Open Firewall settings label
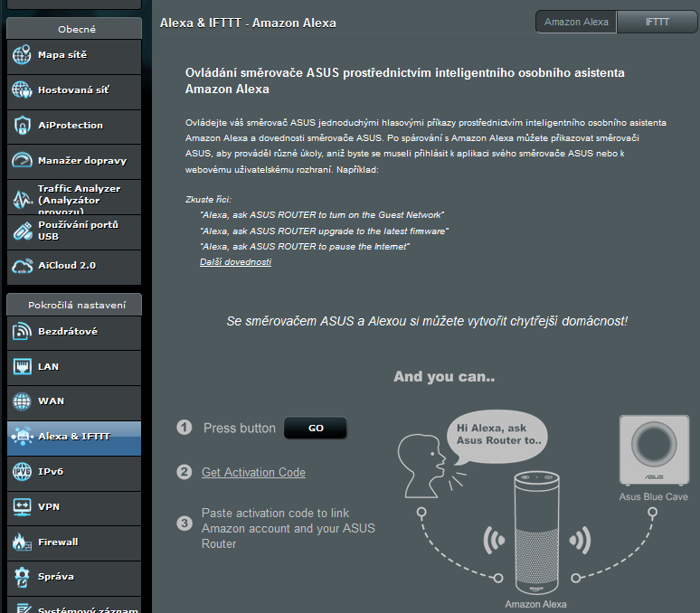Screen dimensions: 700x613 click(58, 542)
